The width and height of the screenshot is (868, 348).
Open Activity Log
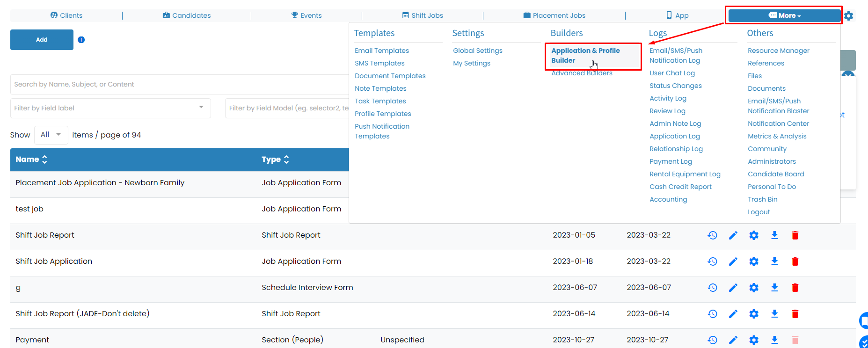tap(668, 98)
